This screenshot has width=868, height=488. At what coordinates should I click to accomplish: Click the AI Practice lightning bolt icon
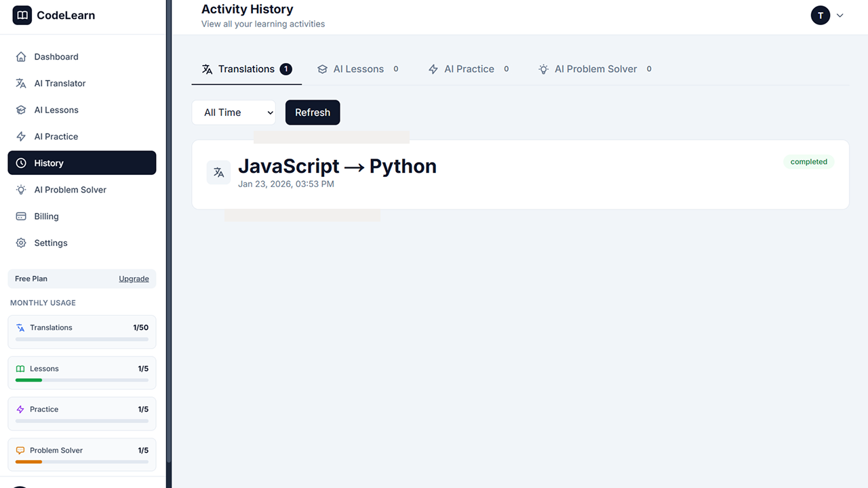click(x=21, y=136)
